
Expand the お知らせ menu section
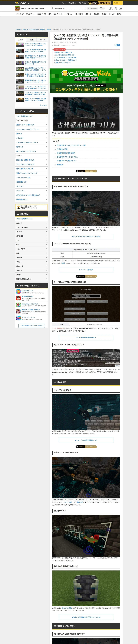click(32, 223)
